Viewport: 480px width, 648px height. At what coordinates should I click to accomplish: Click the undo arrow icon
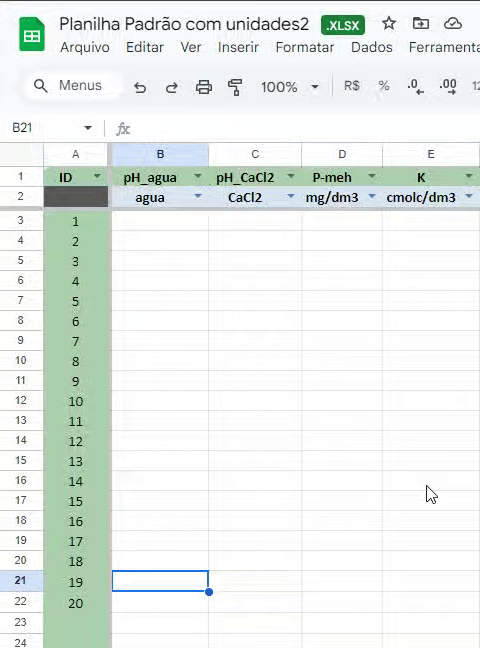(x=140, y=87)
